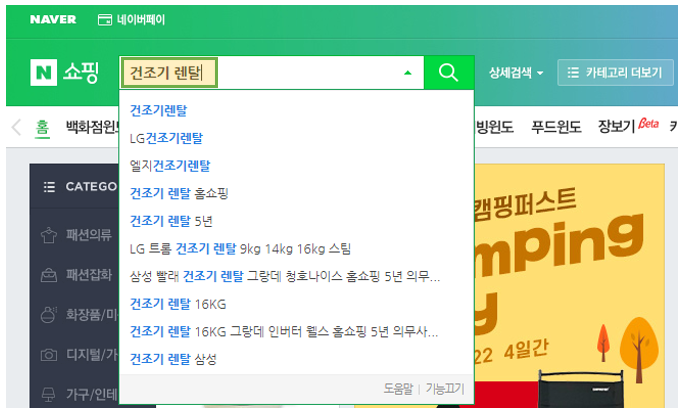Click the 패션의류 shirt icon
Image resolution: width=685 pixels, height=418 pixels.
pos(48,235)
